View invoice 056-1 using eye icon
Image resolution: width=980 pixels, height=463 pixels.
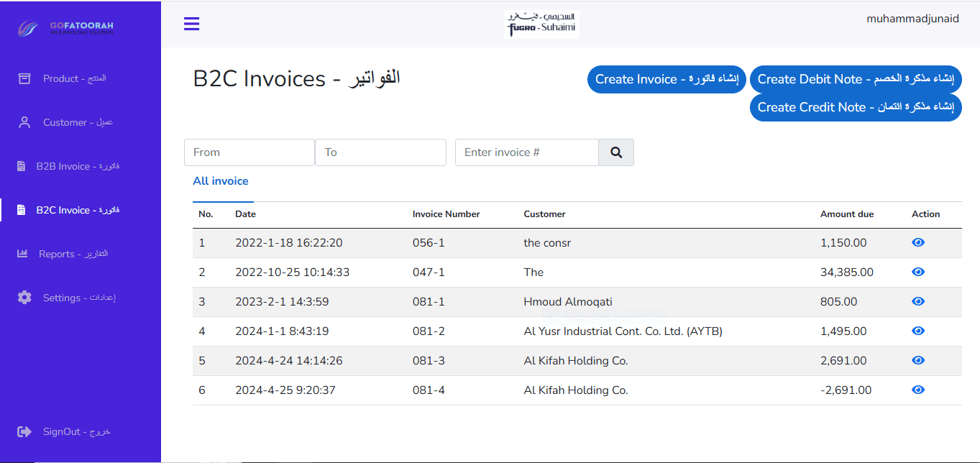click(917, 243)
